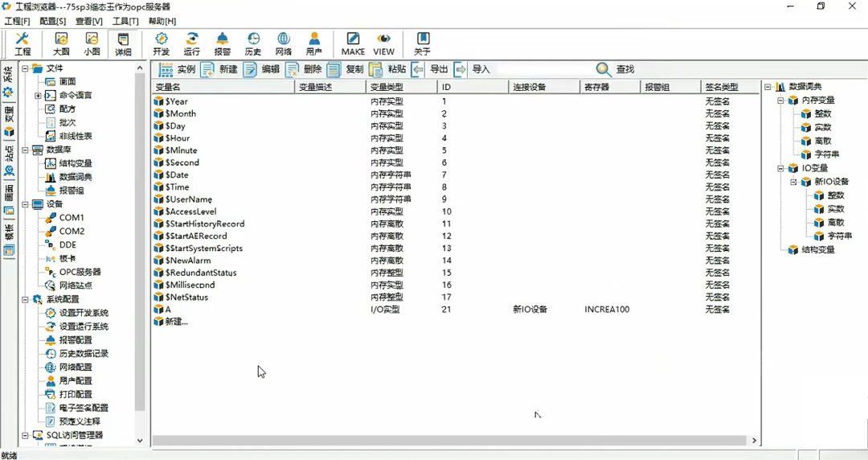Open the 用户 user toolbar icon
Image resolution: width=868 pixels, height=460 pixels.
314,43
